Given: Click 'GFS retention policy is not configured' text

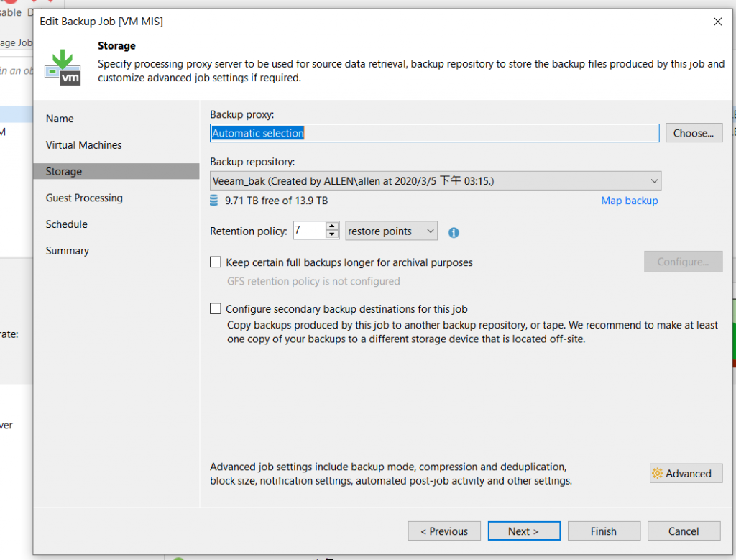Looking at the screenshot, I should 313,281.
